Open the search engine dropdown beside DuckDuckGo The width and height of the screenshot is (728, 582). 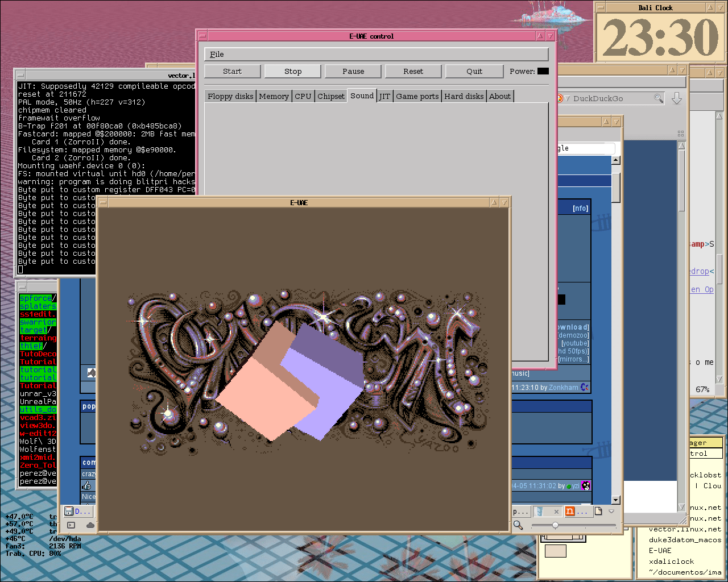(567, 98)
